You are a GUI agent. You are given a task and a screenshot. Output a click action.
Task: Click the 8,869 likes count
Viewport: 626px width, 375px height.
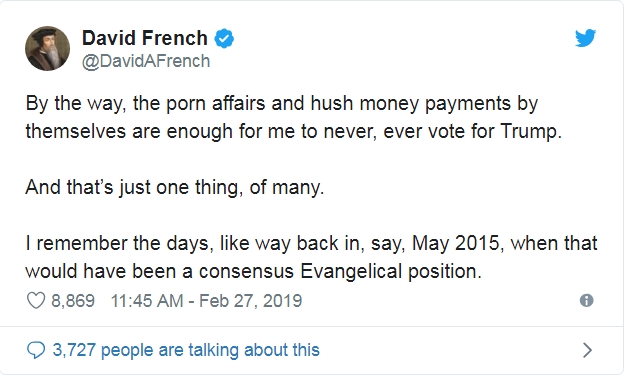pyautogui.click(x=73, y=301)
